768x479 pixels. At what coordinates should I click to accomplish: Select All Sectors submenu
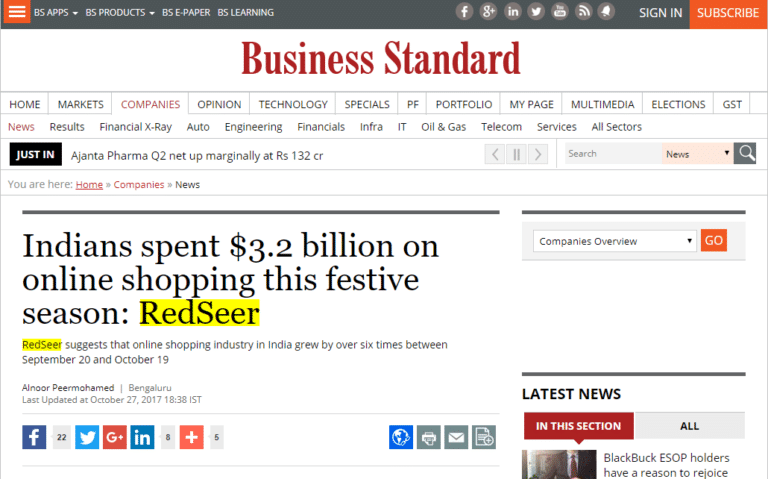[x=616, y=127]
